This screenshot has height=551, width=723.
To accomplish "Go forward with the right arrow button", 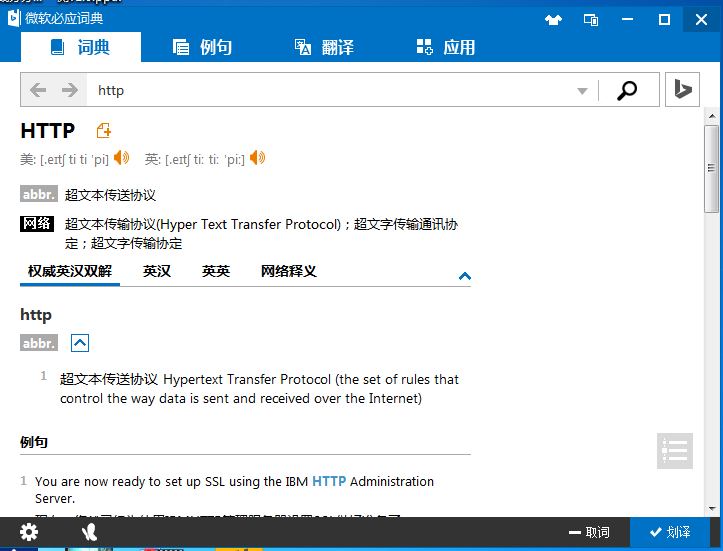I will pos(70,90).
